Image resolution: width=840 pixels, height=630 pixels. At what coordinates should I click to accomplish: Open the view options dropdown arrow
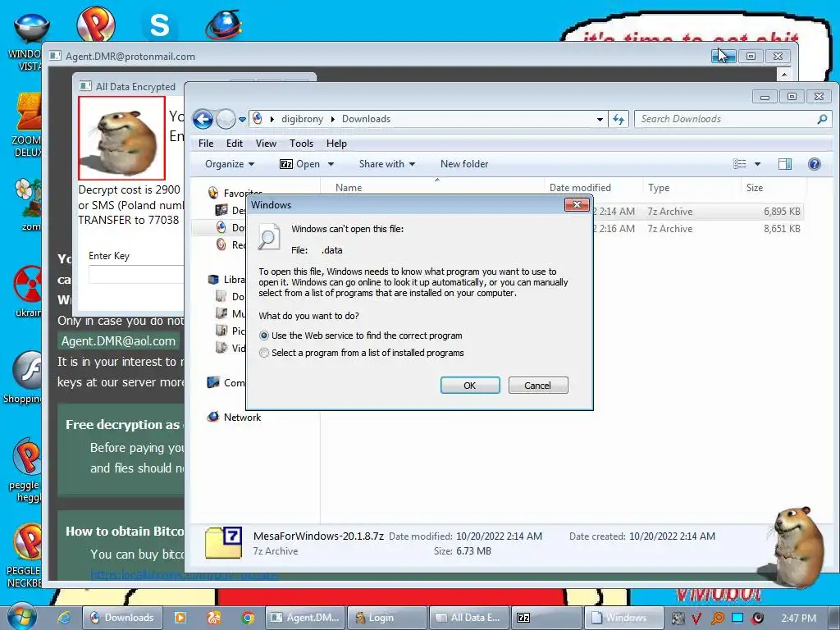point(757,164)
